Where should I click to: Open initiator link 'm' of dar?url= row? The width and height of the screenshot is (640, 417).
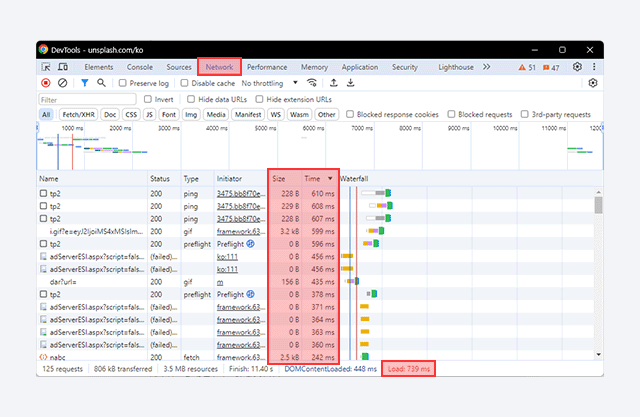[220, 282]
